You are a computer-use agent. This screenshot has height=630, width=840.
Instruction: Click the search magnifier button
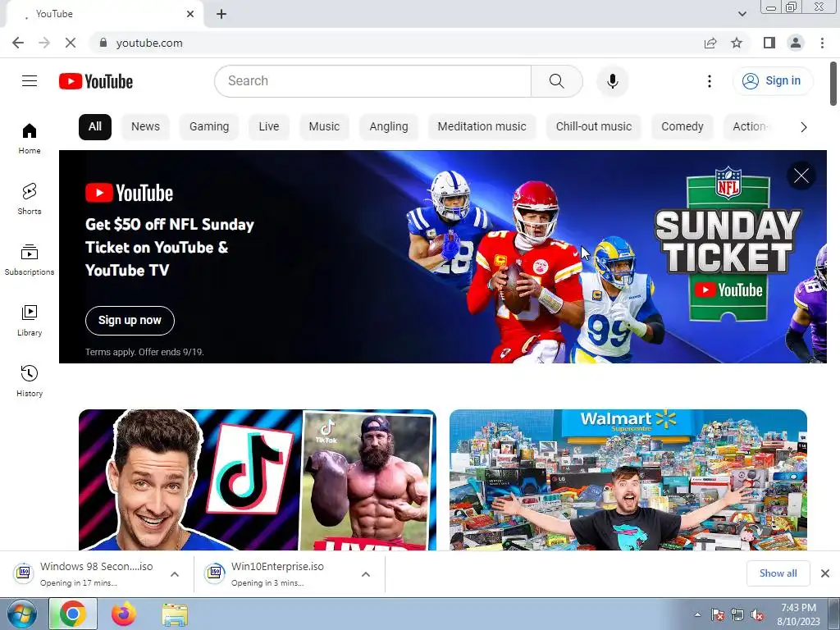pyautogui.click(x=557, y=81)
